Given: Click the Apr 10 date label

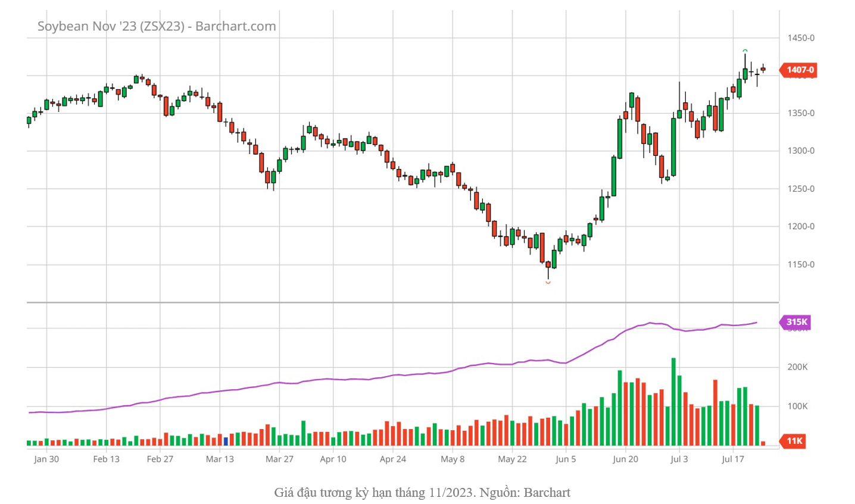Looking at the screenshot, I should click(x=333, y=459).
